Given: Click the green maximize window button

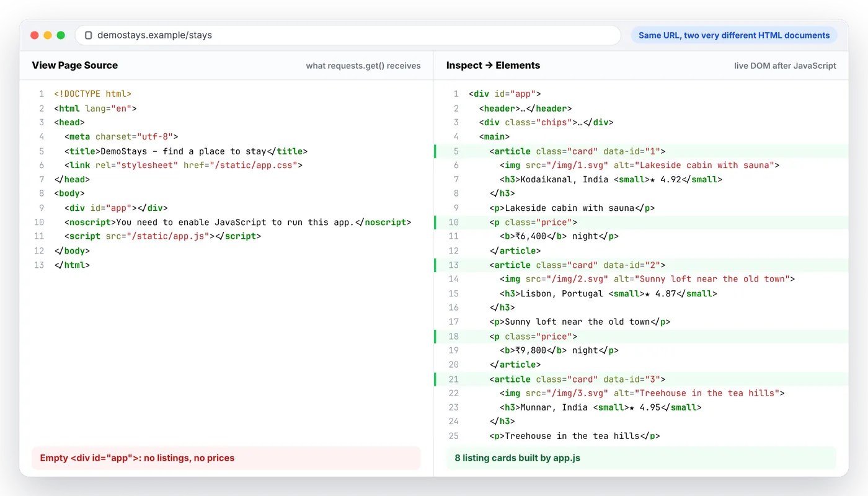Looking at the screenshot, I should [61, 35].
